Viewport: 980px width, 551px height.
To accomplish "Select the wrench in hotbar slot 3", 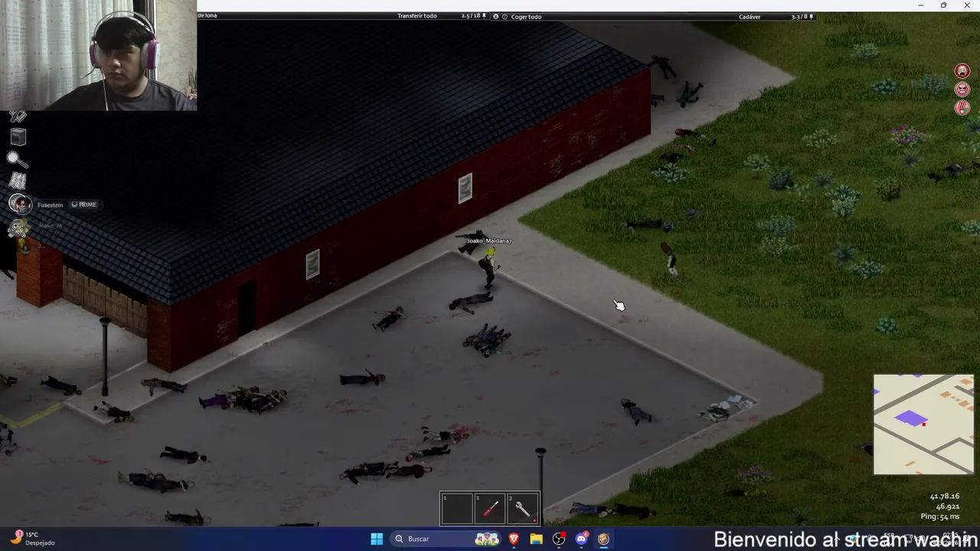I will pos(523,508).
